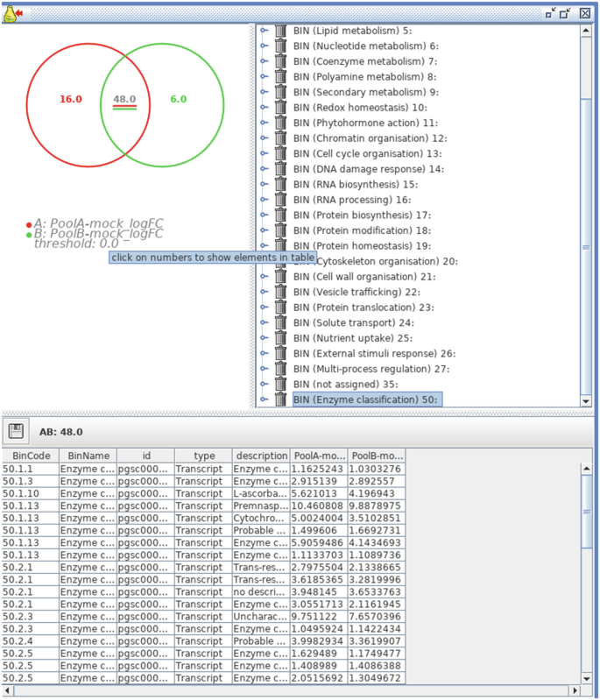The width and height of the screenshot is (600, 700).
Task: Click bin icon beside Redox homeostasis
Action: coord(280,108)
